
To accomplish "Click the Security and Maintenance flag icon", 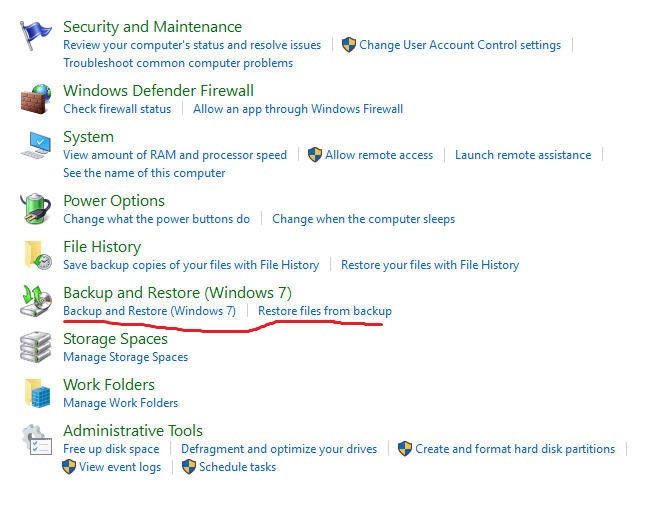I will coord(37,35).
